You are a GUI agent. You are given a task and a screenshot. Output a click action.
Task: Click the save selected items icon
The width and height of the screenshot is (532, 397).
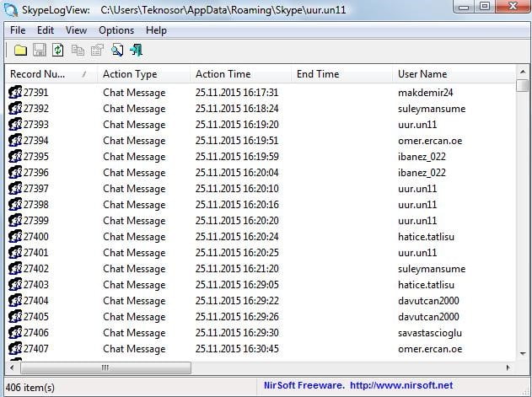click(39, 51)
